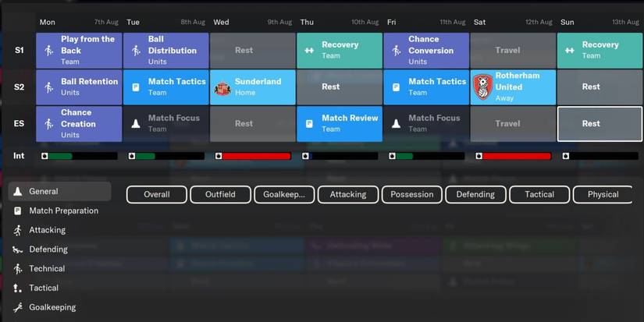
Task: Click Tuesday Match Tactics board icon
Action: pyautogui.click(x=136, y=87)
